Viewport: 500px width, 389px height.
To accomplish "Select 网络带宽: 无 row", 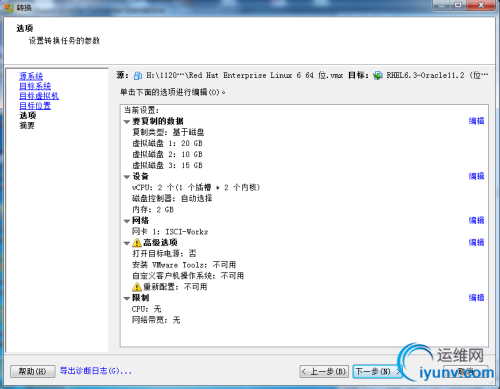I will [156, 320].
